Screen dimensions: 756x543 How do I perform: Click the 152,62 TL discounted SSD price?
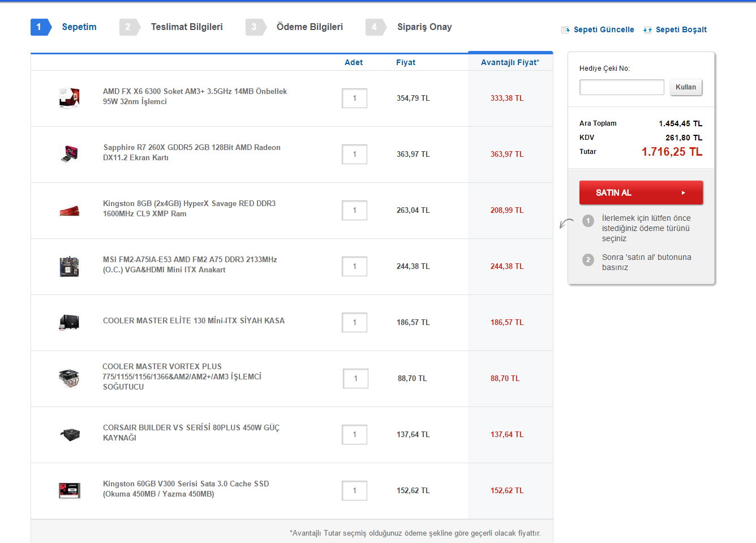[x=507, y=491]
